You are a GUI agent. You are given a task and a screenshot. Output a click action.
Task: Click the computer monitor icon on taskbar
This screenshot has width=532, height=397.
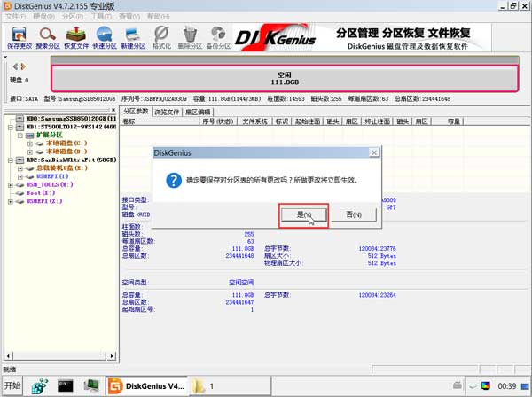click(91, 385)
